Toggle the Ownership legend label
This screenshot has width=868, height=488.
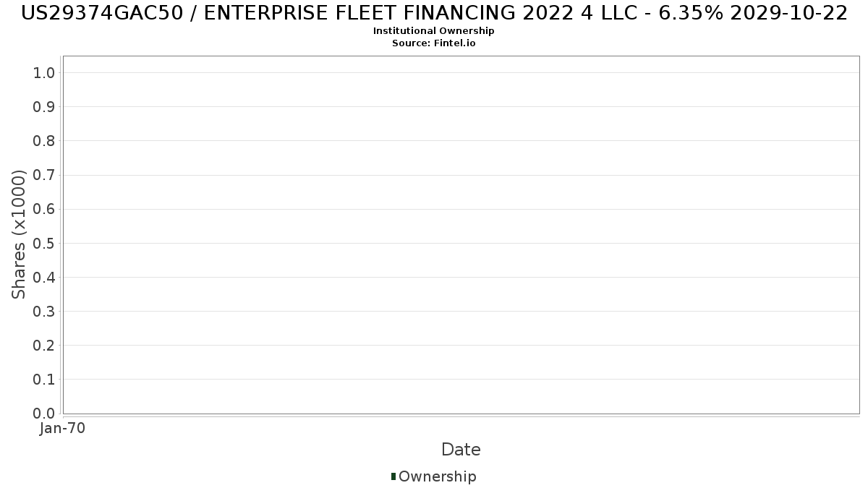pos(437,476)
